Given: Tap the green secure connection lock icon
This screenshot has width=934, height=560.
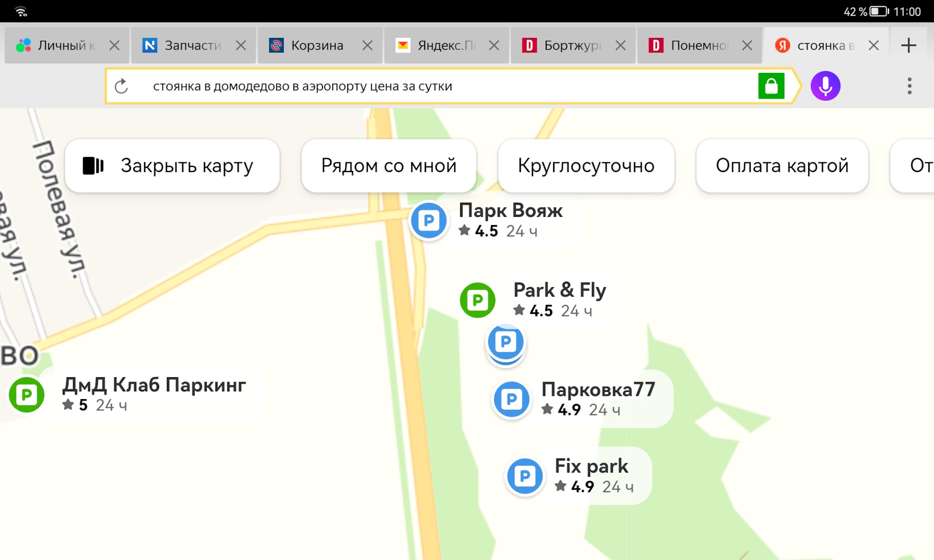Looking at the screenshot, I should point(771,86).
